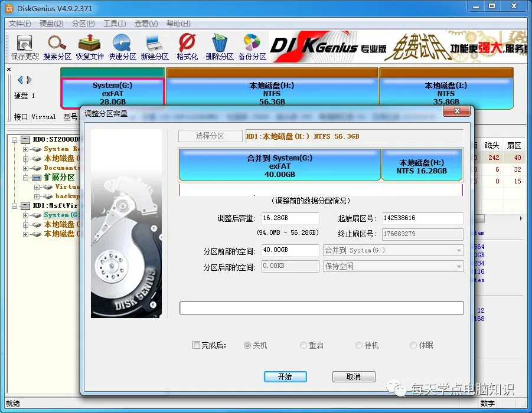
Task: Open the 保持空闲 dropdown
Action: click(393, 266)
